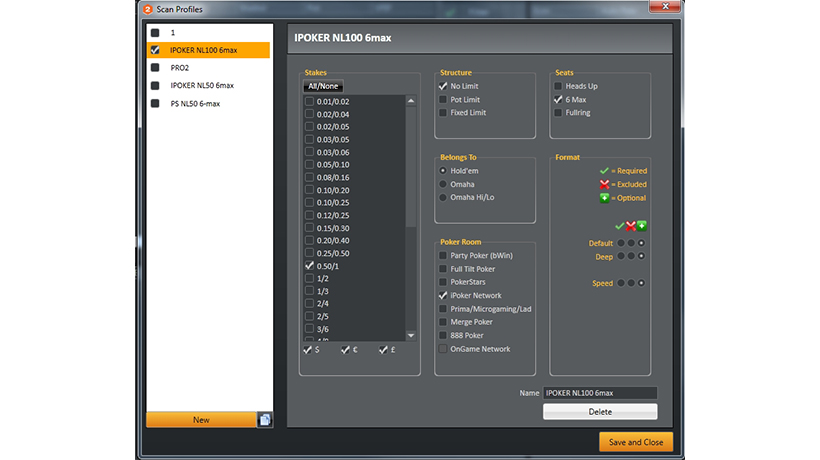Check the Fullring seats option

[558, 112]
